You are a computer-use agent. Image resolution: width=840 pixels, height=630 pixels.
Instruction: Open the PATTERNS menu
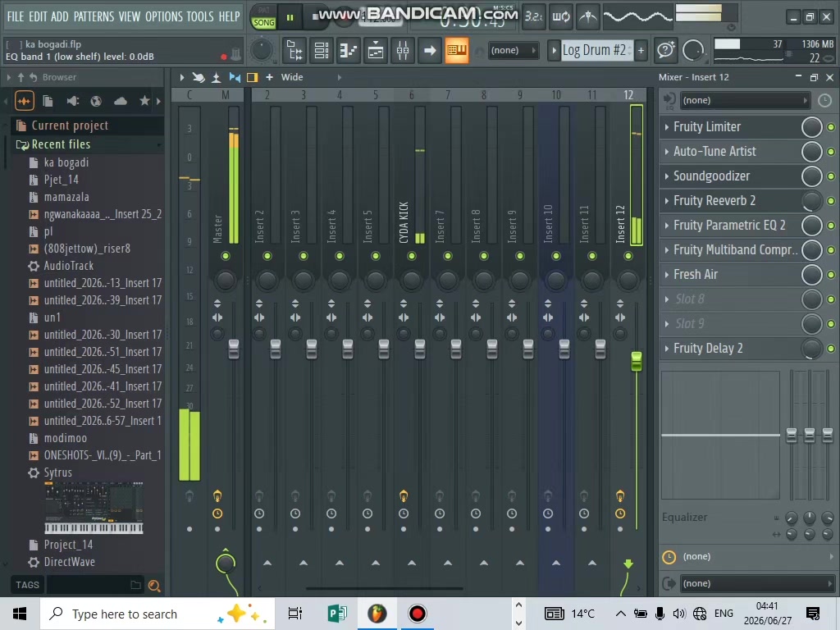pyautogui.click(x=94, y=16)
